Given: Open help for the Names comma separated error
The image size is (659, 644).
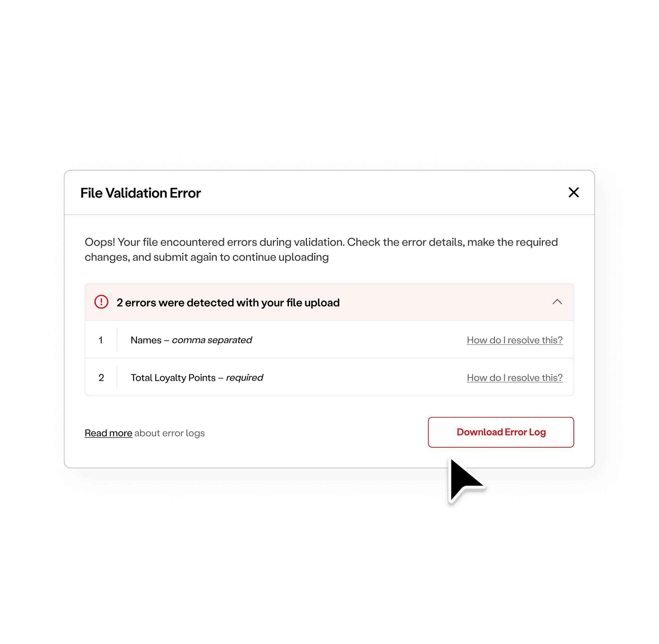Looking at the screenshot, I should [515, 340].
